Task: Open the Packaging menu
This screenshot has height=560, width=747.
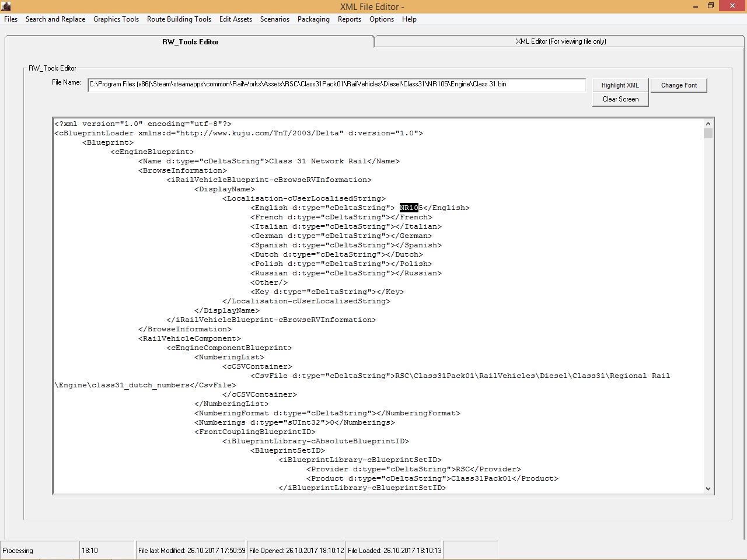Action: 313,19
